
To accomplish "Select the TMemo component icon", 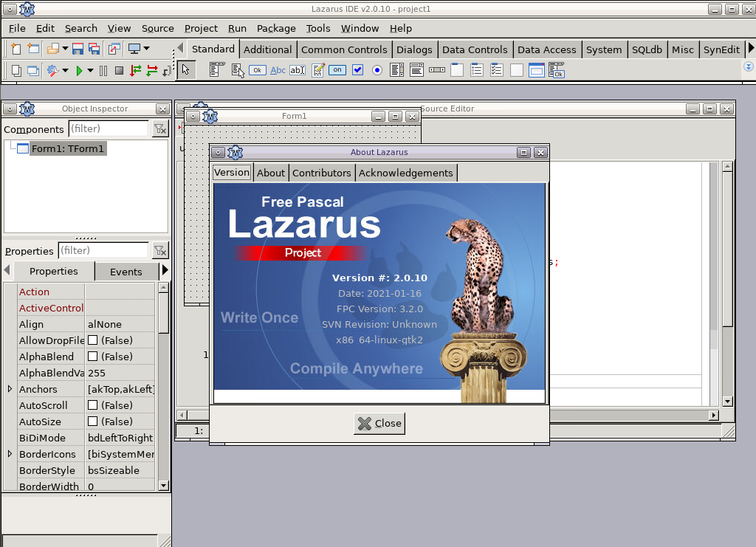I will [x=317, y=70].
